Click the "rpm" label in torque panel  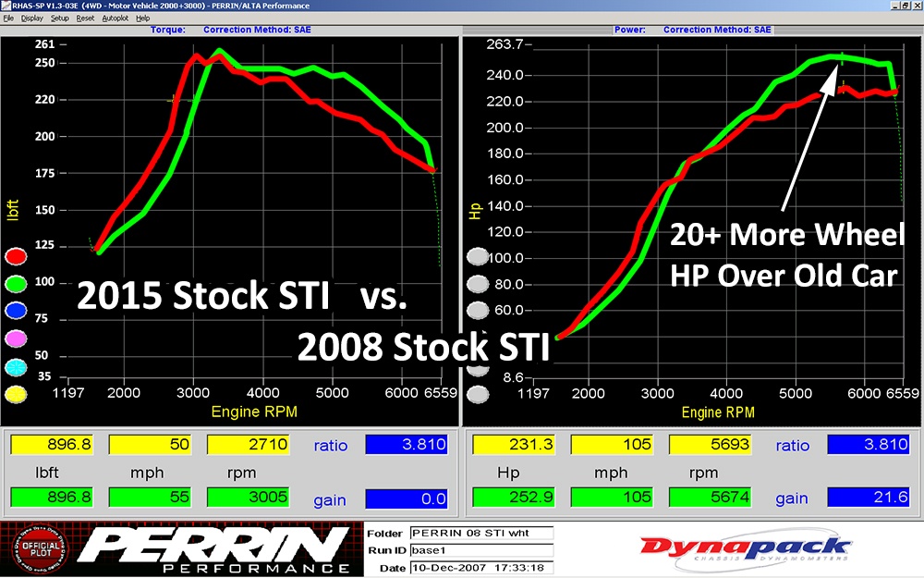241,473
